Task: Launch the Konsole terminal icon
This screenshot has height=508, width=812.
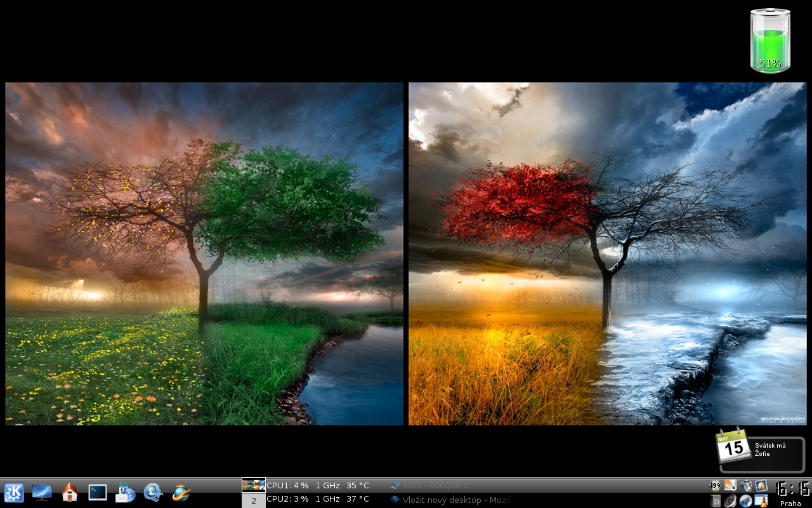Action: pyautogui.click(x=98, y=493)
